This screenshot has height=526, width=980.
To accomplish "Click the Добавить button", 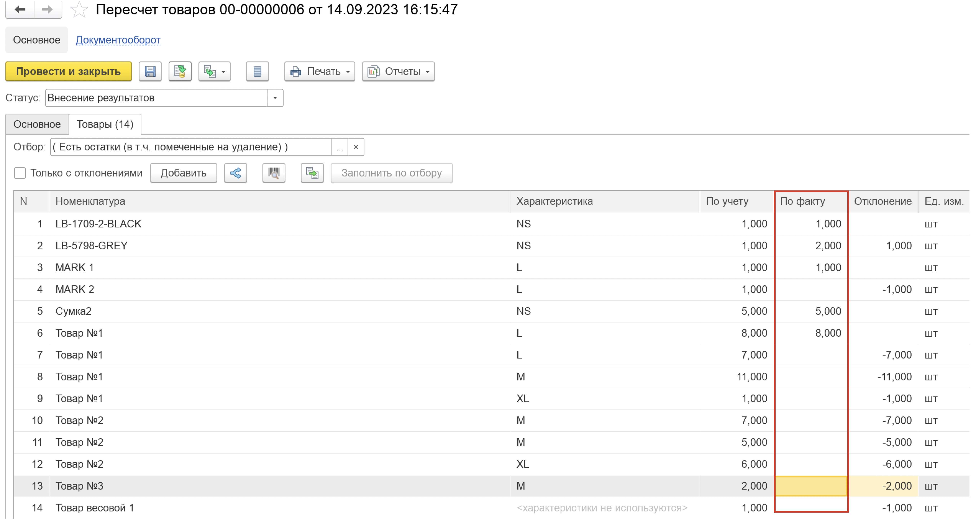I will [183, 173].
